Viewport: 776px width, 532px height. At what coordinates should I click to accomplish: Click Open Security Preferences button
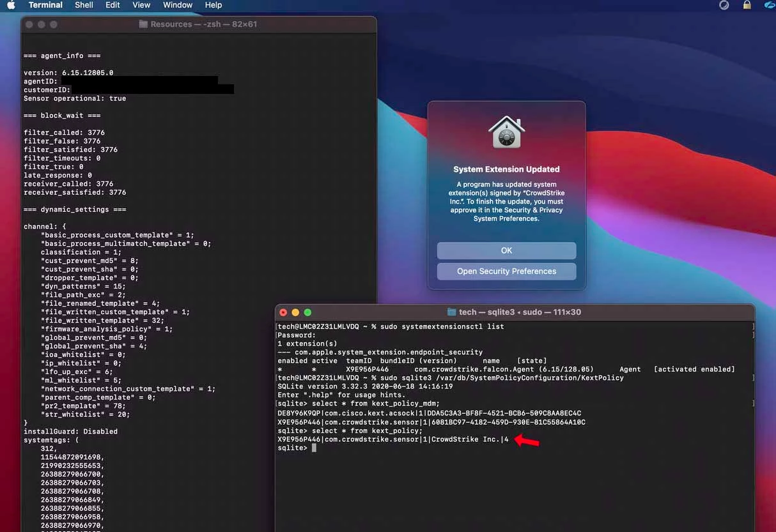point(506,271)
